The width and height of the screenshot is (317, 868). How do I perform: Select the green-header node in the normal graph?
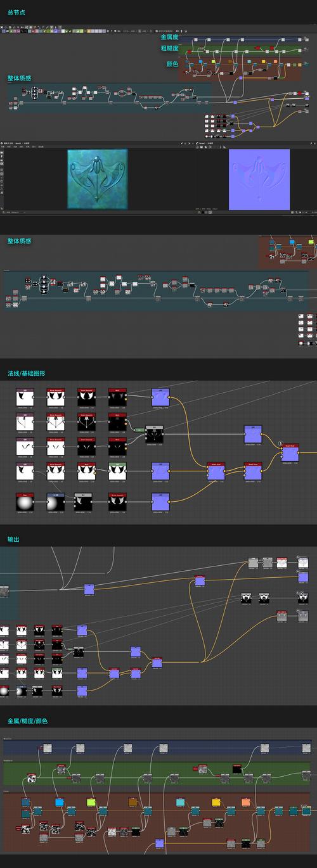118,471
